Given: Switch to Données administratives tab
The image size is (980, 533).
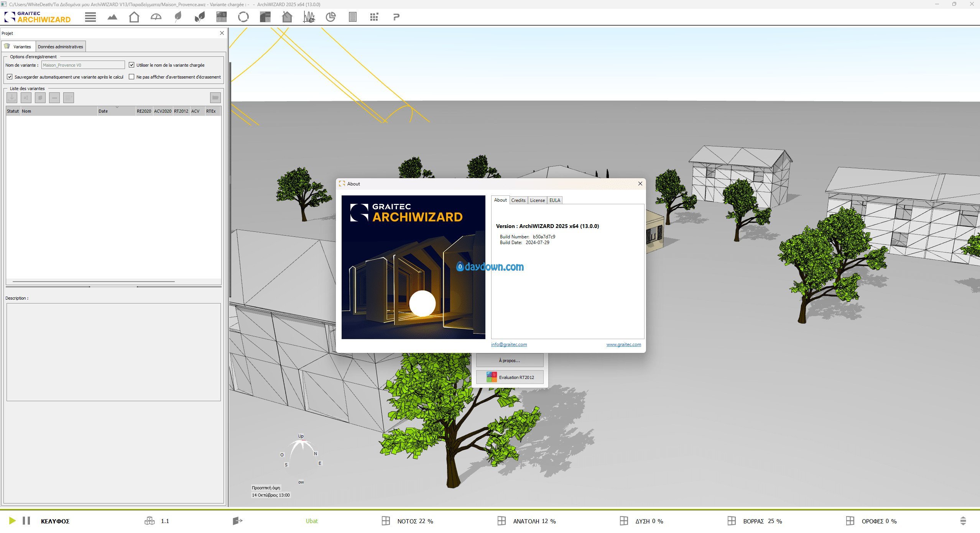Looking at the screenshot, I should 61,46.
